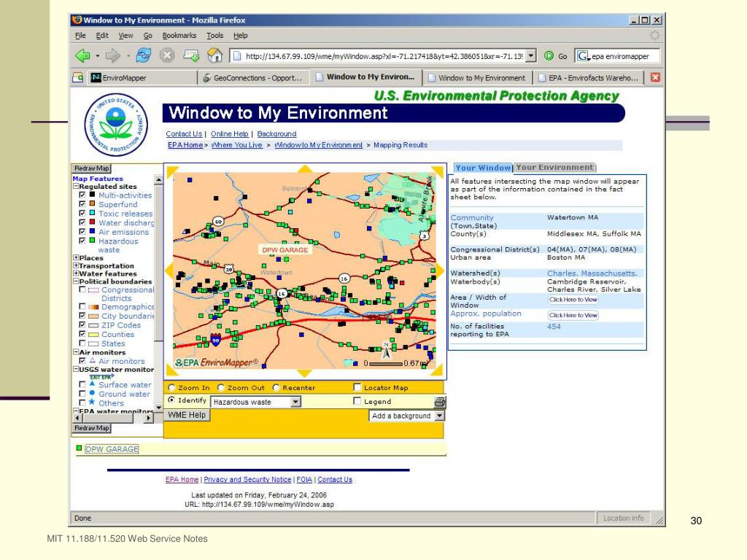Collapse the Regulated sites group
The width and height of the screenshot is (747, 560).
click(x=75, y=186)
